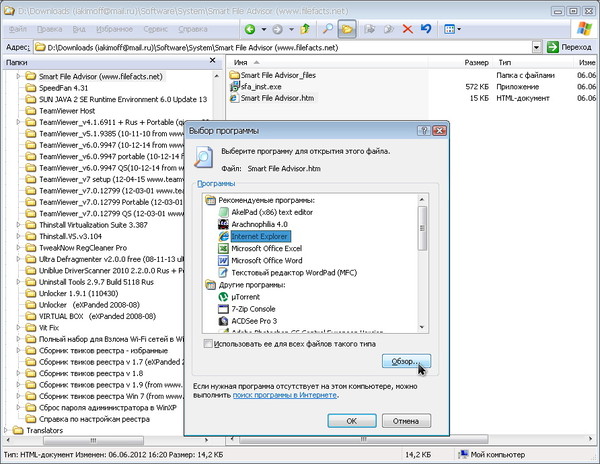This screenshot has width=600, height=464.
Task: Expand the Translators folder node
Action: [5, 430]
